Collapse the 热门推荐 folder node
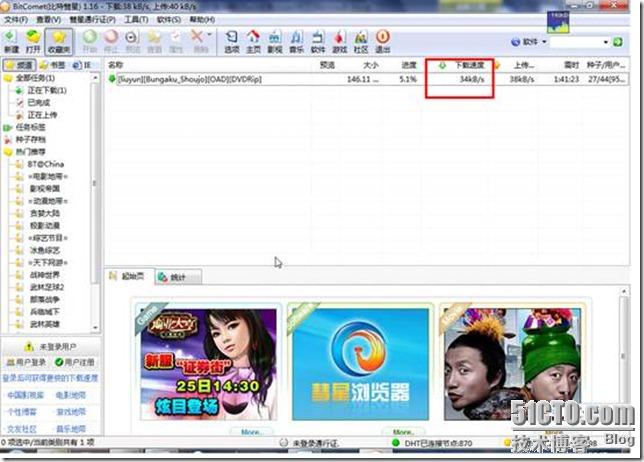Screen dimensions: 644x462 pyautogui.click(x=30, y=152)
